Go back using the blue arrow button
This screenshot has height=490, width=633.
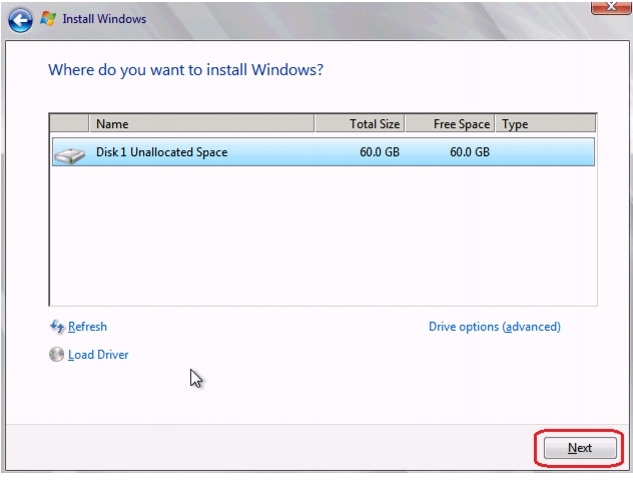point(20,20)
